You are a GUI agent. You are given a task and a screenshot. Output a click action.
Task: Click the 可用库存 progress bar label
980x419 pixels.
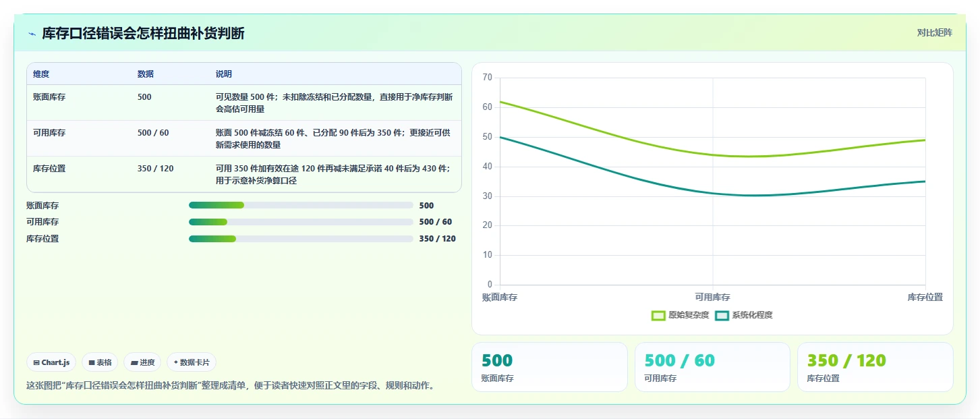[x=42, y=222]
